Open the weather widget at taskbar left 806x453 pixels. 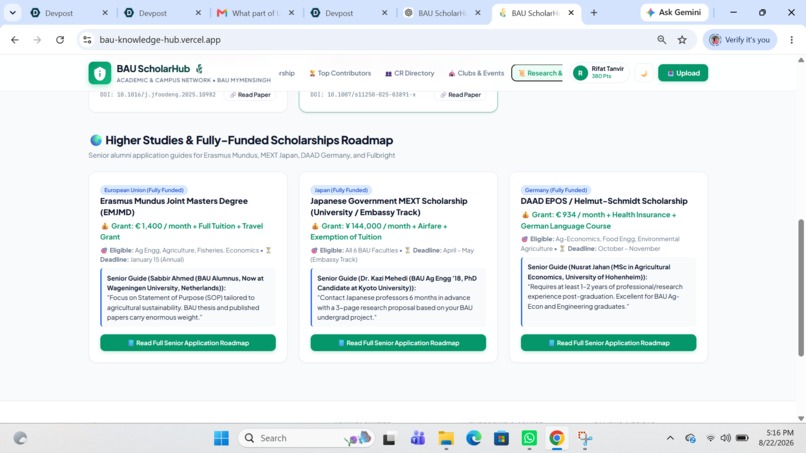pos(20,438)
